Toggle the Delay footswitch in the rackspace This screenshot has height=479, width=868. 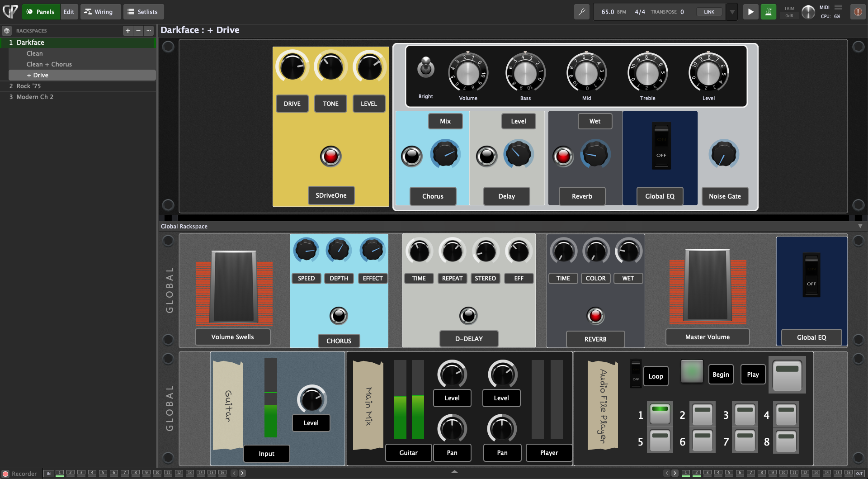coord(487,157)
